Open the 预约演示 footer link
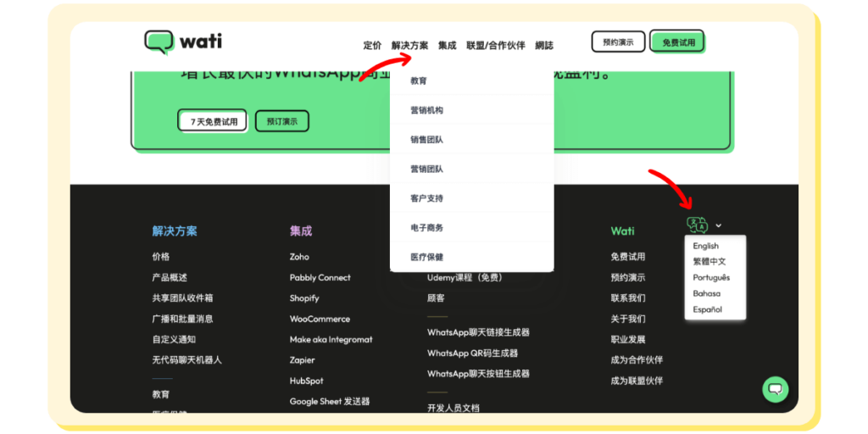Screen dimensions: 868x434 [628, 277]
